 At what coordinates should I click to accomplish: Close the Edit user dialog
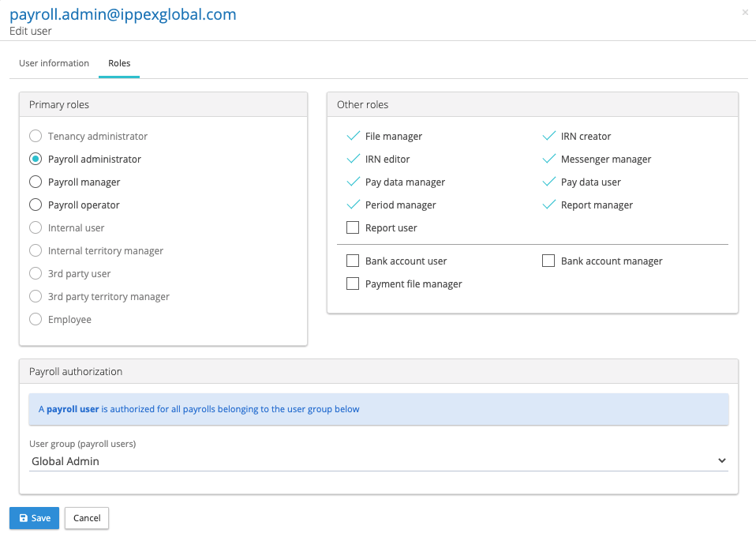click(745, 13)
